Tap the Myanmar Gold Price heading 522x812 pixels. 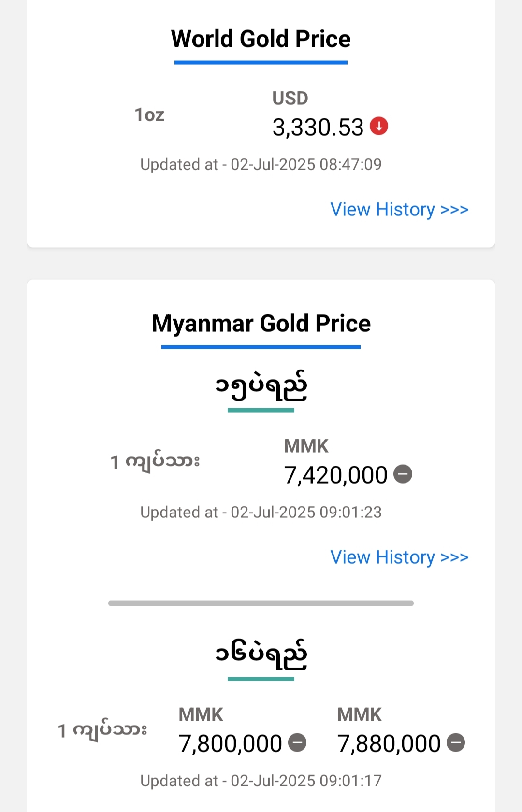click(x=261, y=323)
